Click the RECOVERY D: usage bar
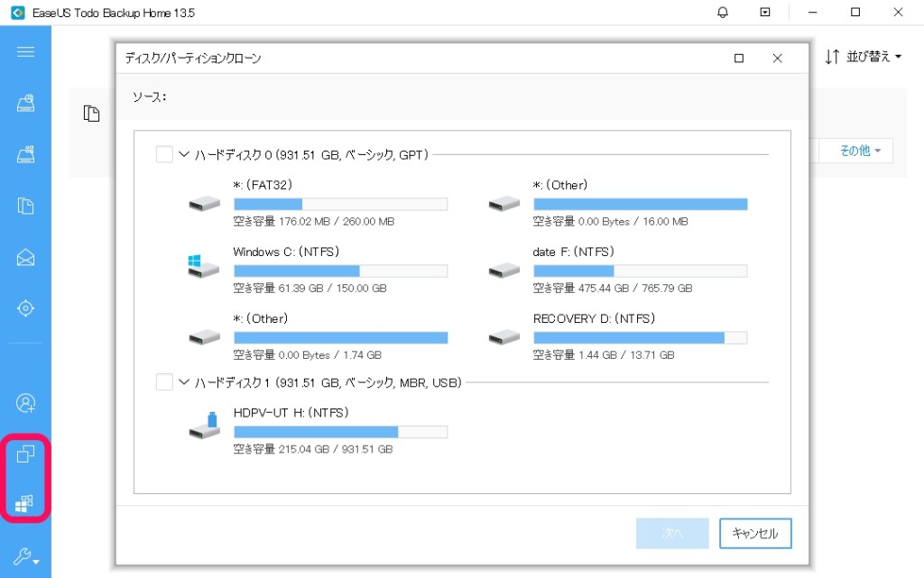The width and height of the screenshot is (924, 578). click(x=641, y=337)
